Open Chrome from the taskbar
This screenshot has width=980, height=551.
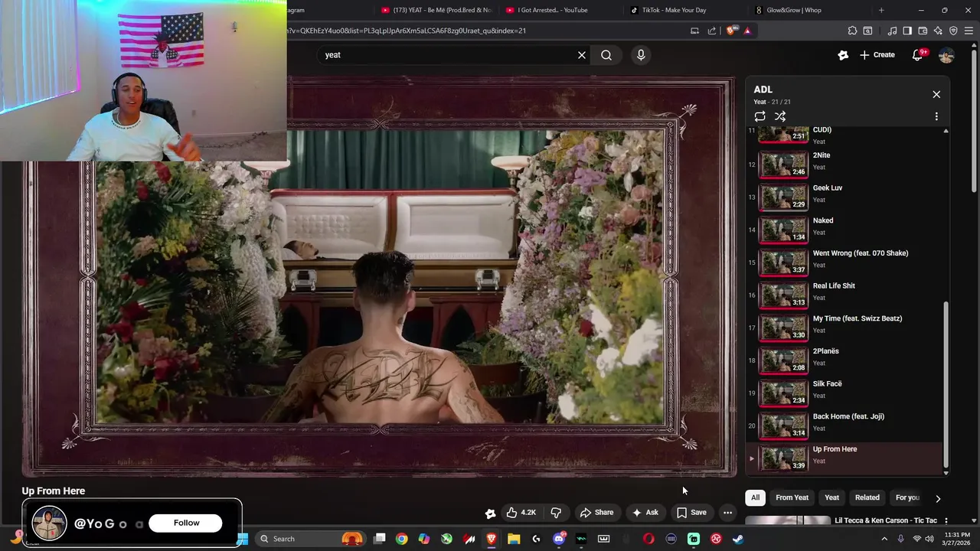pyautogui.click(x=401, y=539)
